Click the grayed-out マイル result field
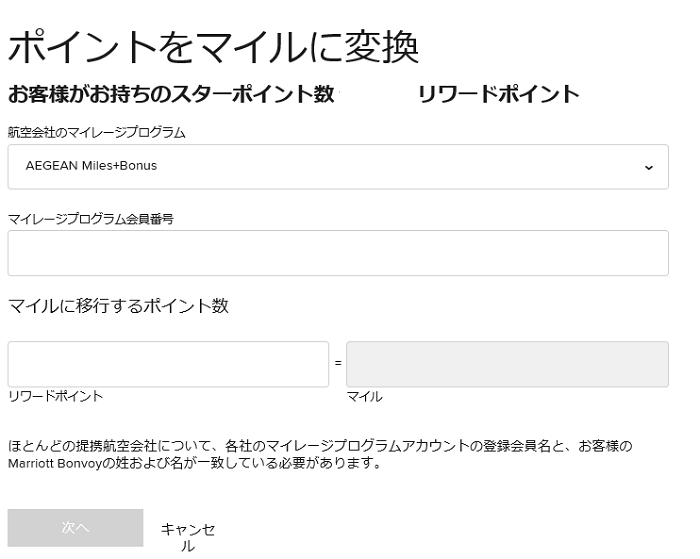This screenshot has width=700, height=559. [x=507, y=364]
